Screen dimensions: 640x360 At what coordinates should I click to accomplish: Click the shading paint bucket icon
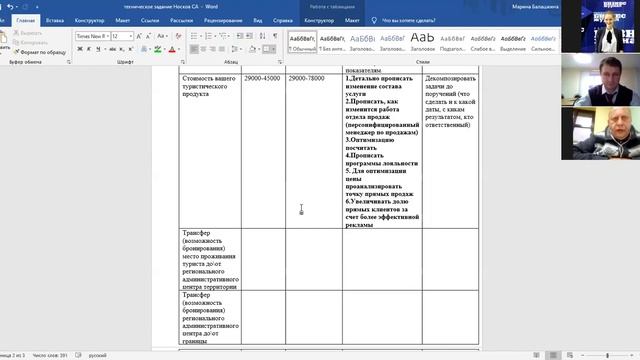click(252, 49)
